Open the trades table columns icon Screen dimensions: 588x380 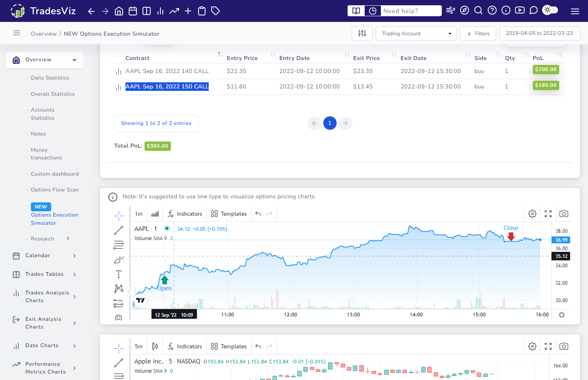point(147,11)
